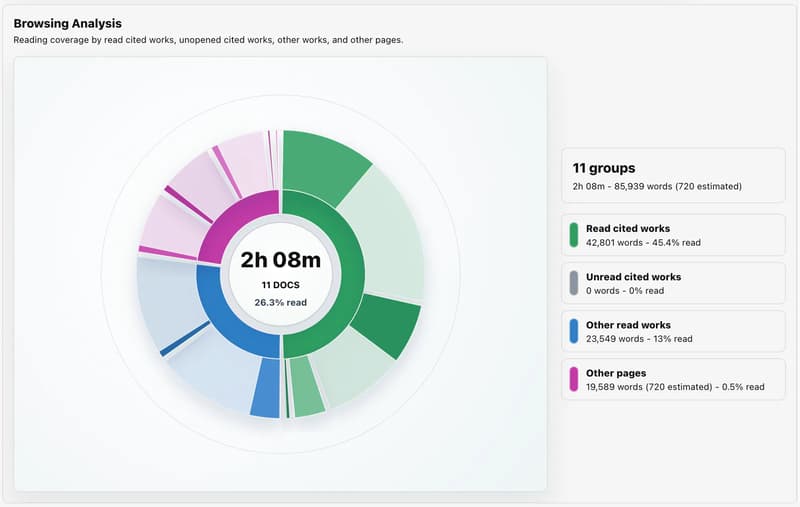Click the 2h 08m center label

(281, 260)
